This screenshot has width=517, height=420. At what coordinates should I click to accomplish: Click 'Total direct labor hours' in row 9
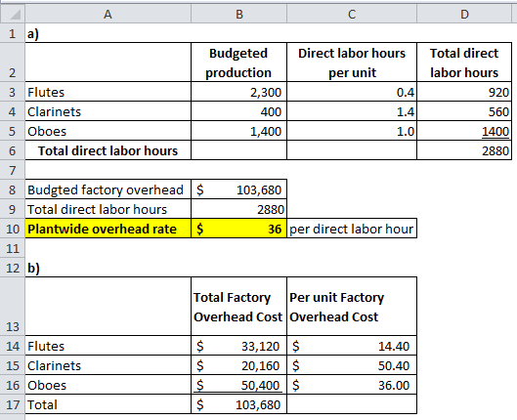[x=108, y=209]
